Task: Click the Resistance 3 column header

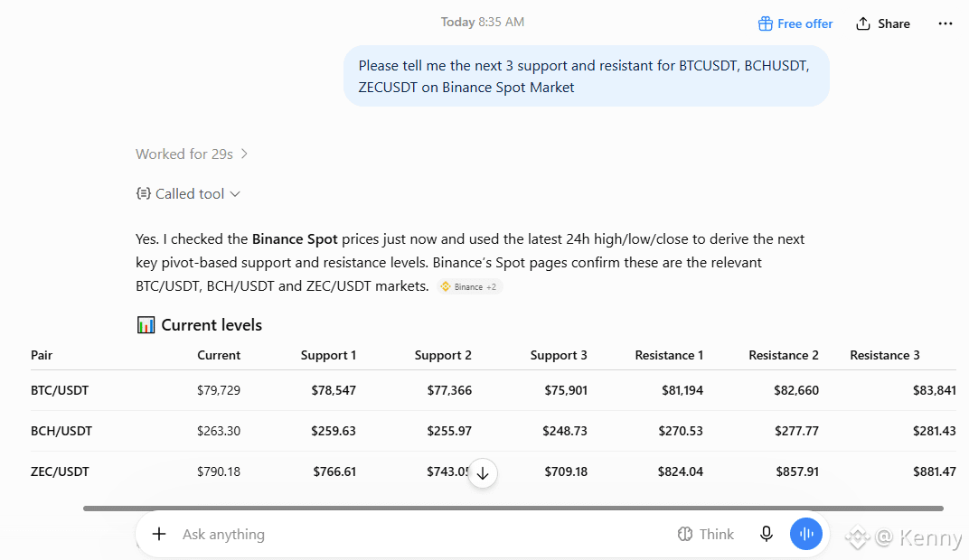Action: click(x=885, y=355)
